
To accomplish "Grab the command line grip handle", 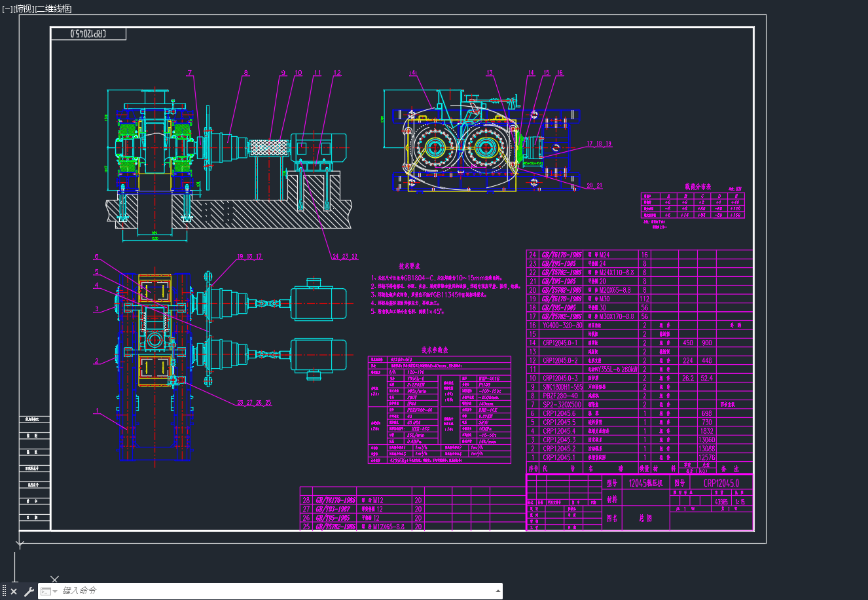I will (x=5, y=591).
